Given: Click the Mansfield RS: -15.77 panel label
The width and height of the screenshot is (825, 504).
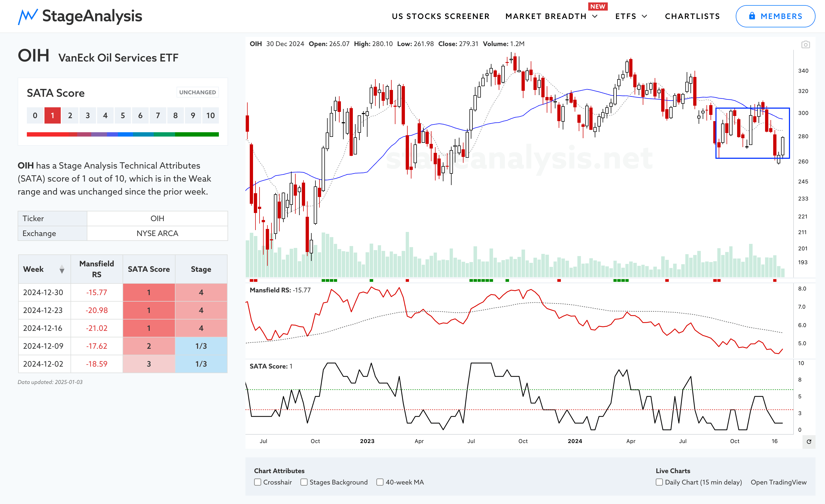Looking at the screenshot, I should click(x=280, y=290).
